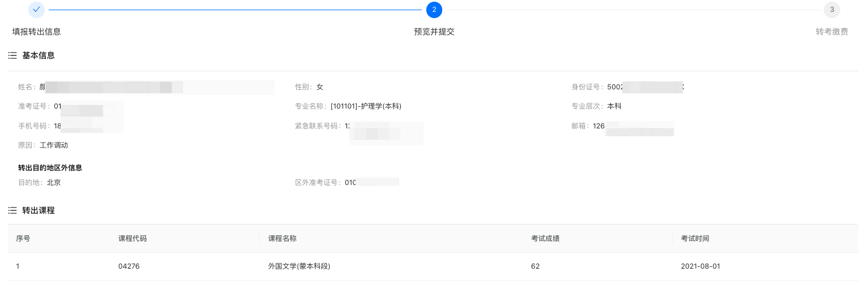Screen dimensions: 868x302
Task: Click the 原因 value 工作调动
Action: coord(54,145)
